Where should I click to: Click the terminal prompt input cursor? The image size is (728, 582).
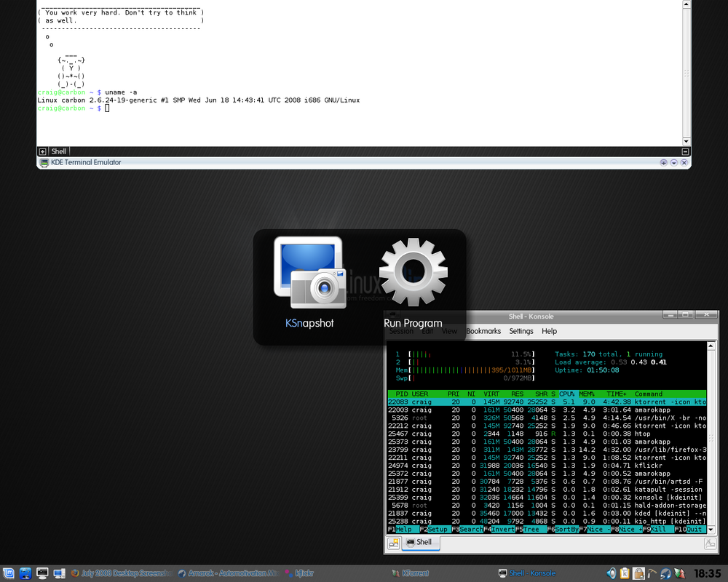(107, 108)
